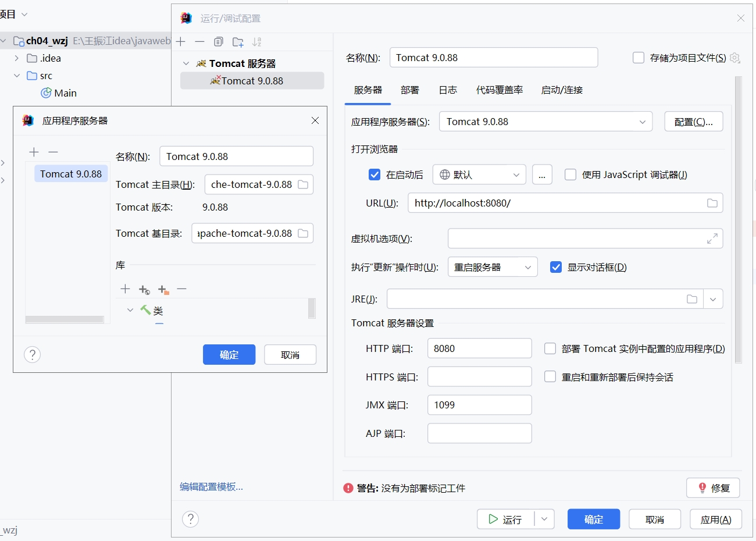The height and width of the screenshot is (541, 756).
Task: Expand the VM options field editor
Action: pyautogui.click(x=712, y=239)
